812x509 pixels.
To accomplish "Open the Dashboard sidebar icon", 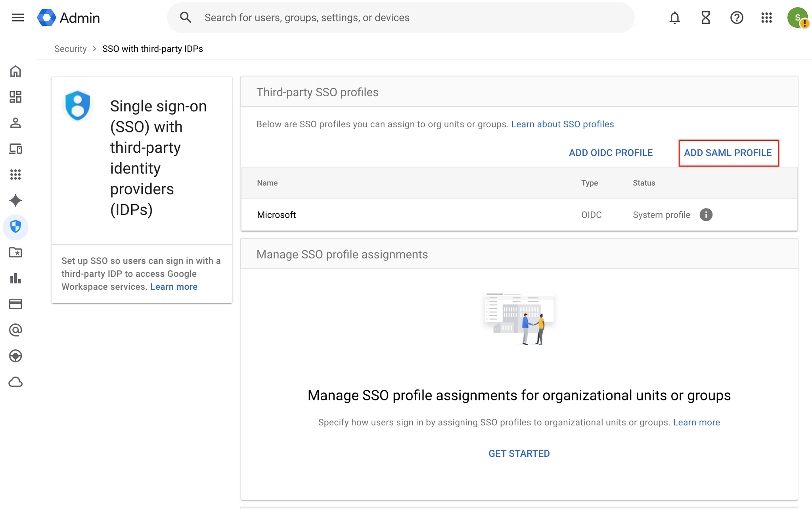I will 15,97.
